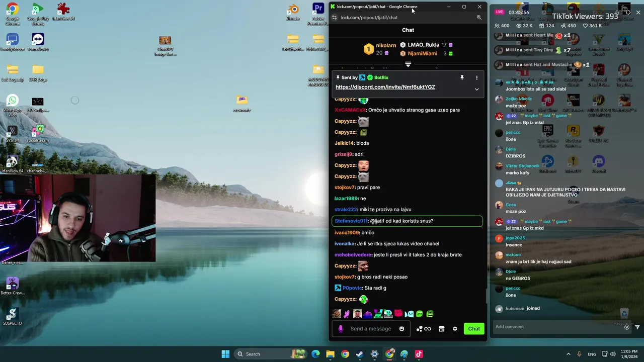Open channel points bubbles icon in Kick chat
Screen dimensions: 644x362
[x=423, y=329]
